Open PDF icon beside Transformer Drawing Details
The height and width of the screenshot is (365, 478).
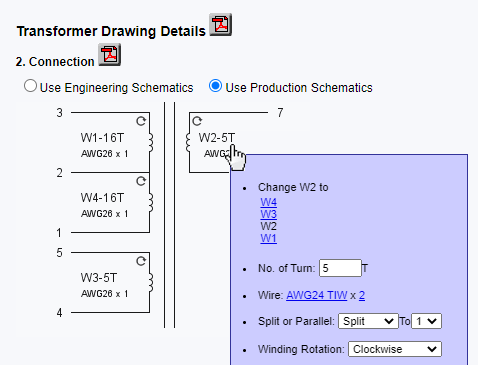[220, 25]
